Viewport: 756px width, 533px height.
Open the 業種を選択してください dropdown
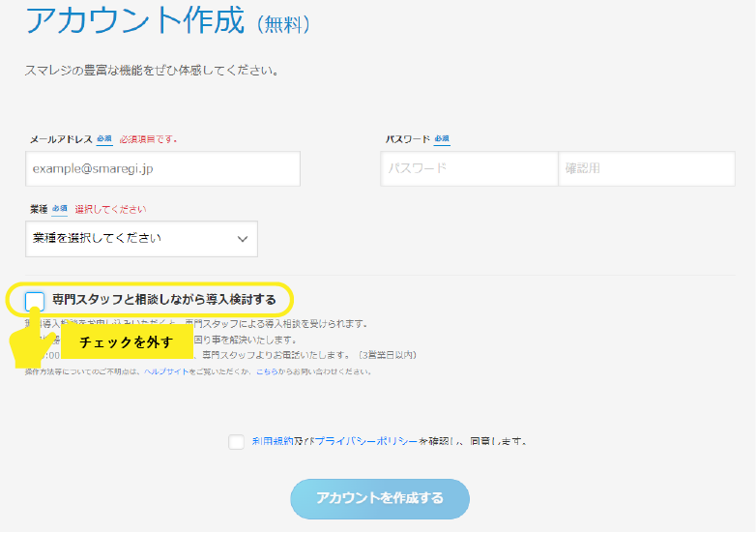click(x=141, y=239)
